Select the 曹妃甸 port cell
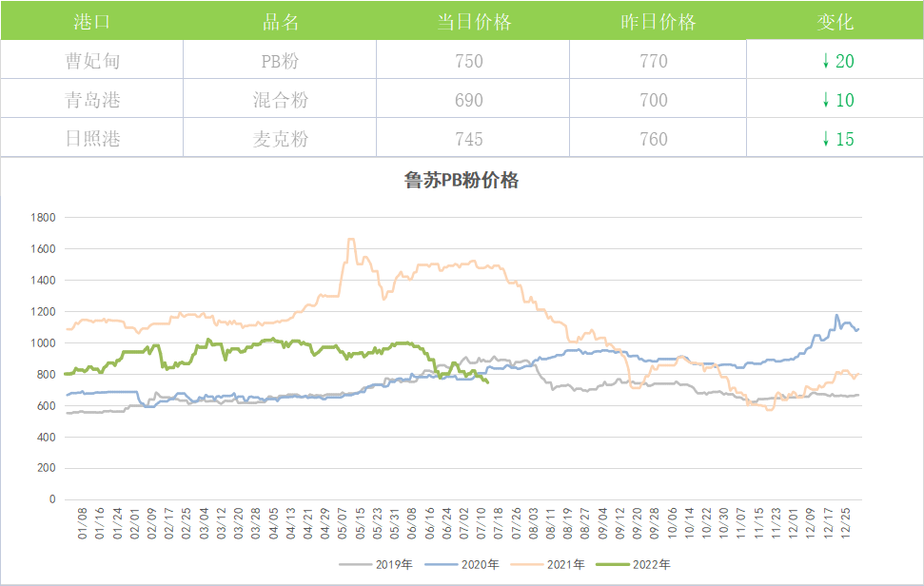The width and height of the screenshot is (924, 586). (x=91, y=62)
